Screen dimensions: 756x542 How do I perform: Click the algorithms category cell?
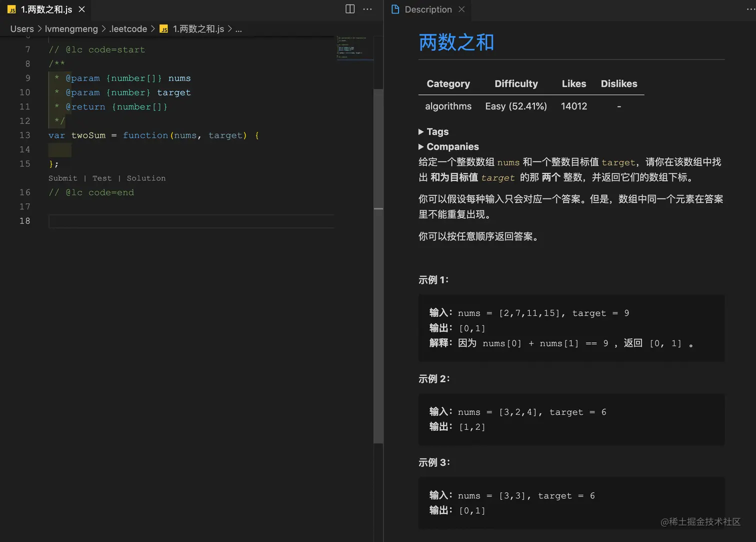click(x=448, y=106)
